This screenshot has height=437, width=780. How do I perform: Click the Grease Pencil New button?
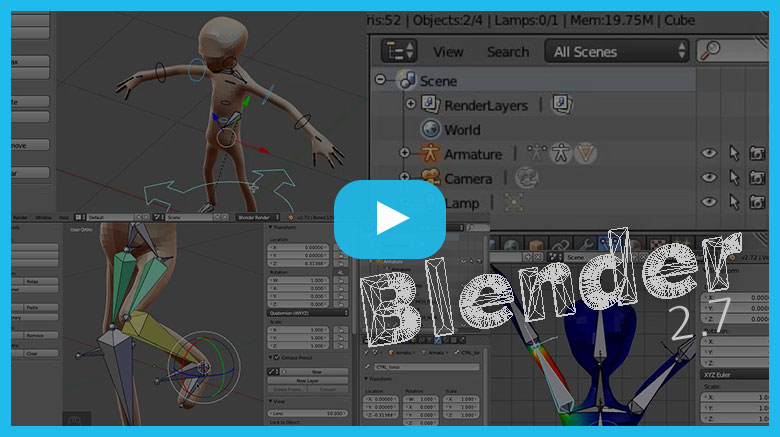316,371
